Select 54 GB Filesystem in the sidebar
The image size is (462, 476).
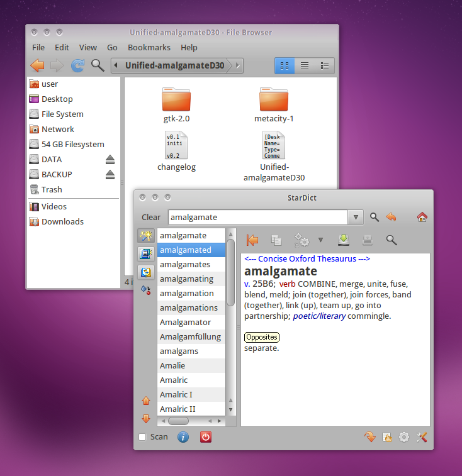74,144
